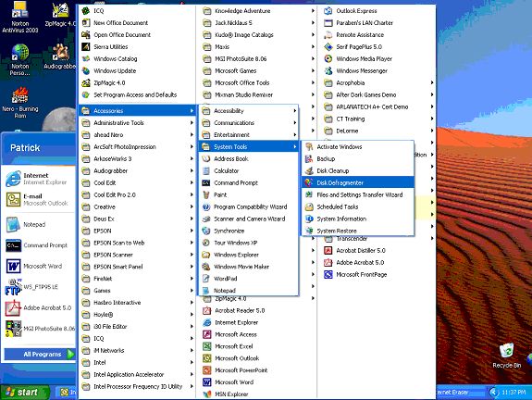
Task: Click the Acrobat Distiller 5.0 icon
Action: (328, 251)
